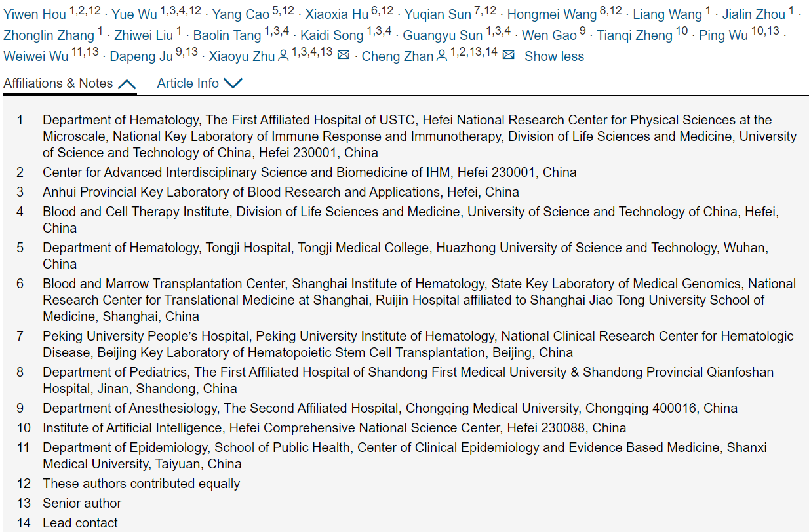Open author link Zhonglin Zhang

49,35
